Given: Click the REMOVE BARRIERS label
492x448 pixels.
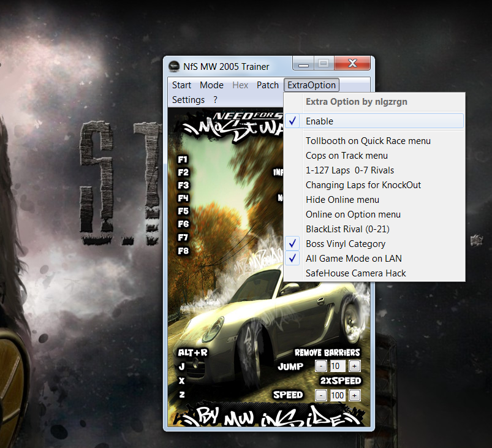Looking at the screenshot, I should [x=327, y=353].
